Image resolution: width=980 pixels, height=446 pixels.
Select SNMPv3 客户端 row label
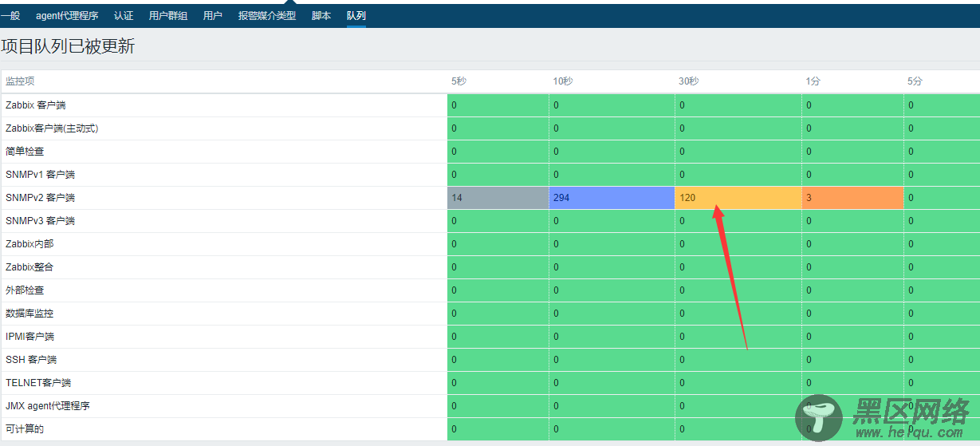(x=40, y=221)
